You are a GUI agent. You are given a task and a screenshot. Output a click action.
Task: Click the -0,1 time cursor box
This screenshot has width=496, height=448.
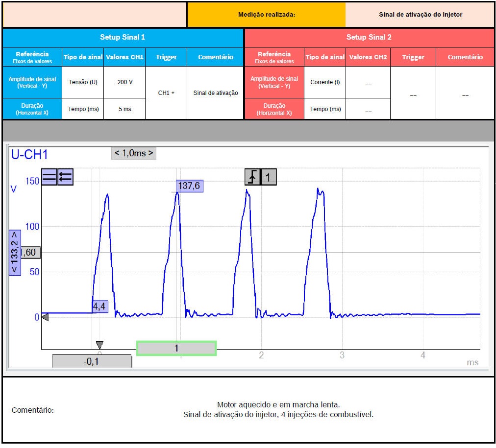point(92,361)
